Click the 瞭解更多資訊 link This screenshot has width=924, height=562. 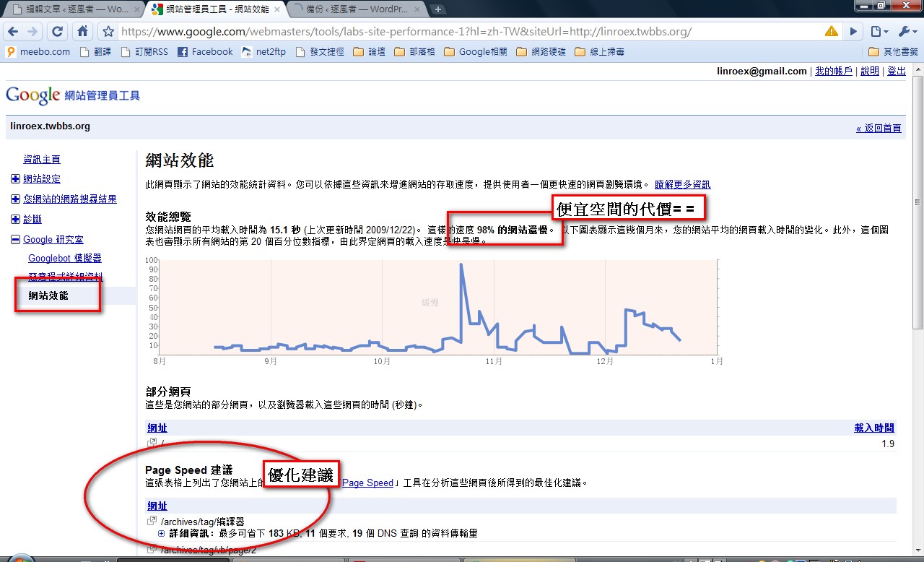(x=682, y=185)
